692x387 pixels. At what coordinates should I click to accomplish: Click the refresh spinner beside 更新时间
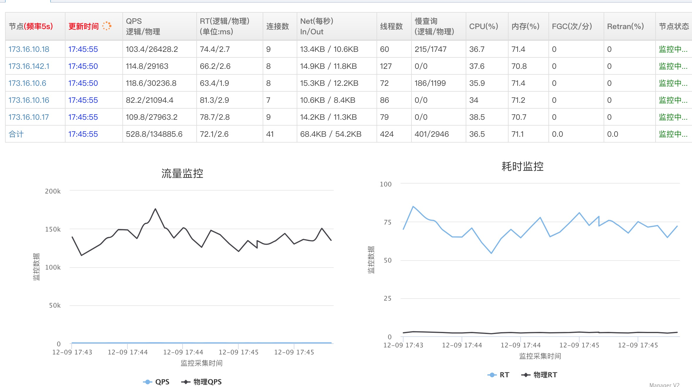107,26
